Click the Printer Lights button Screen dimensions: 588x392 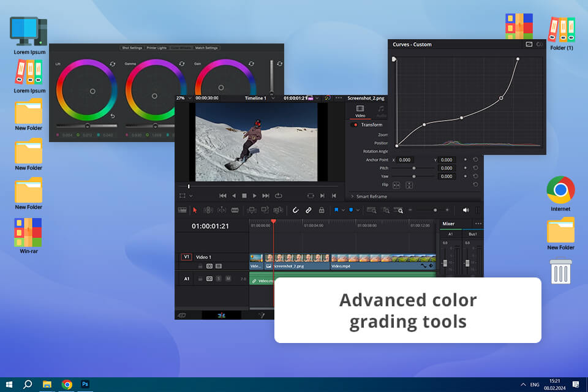(156, 48)
